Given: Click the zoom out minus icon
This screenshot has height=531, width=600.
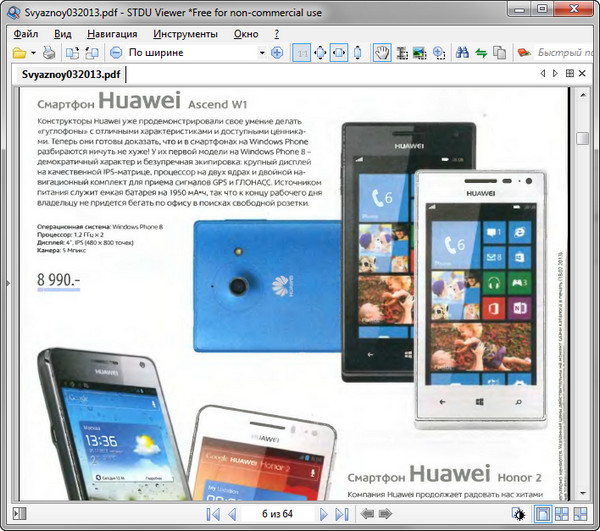Looking at the screenshot, I should coord(116,52).
